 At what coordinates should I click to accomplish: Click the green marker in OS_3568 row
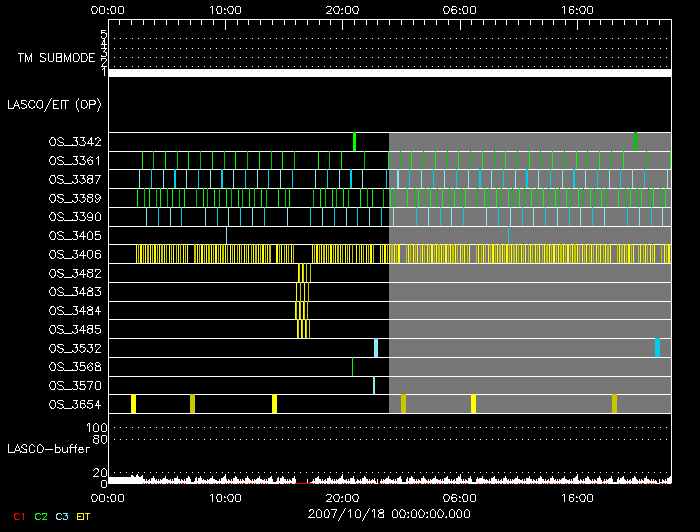click(x=352, y=367)
